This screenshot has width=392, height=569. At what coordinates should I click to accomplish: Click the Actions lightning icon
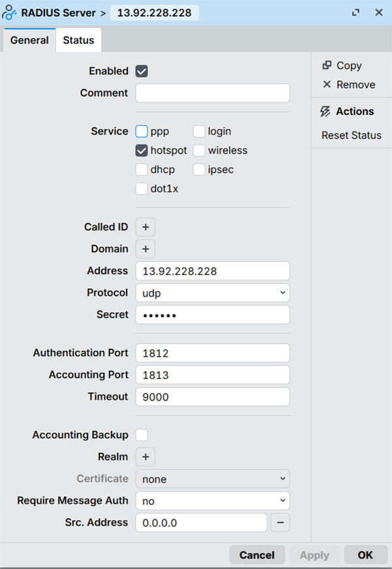[x=325, y=112]
